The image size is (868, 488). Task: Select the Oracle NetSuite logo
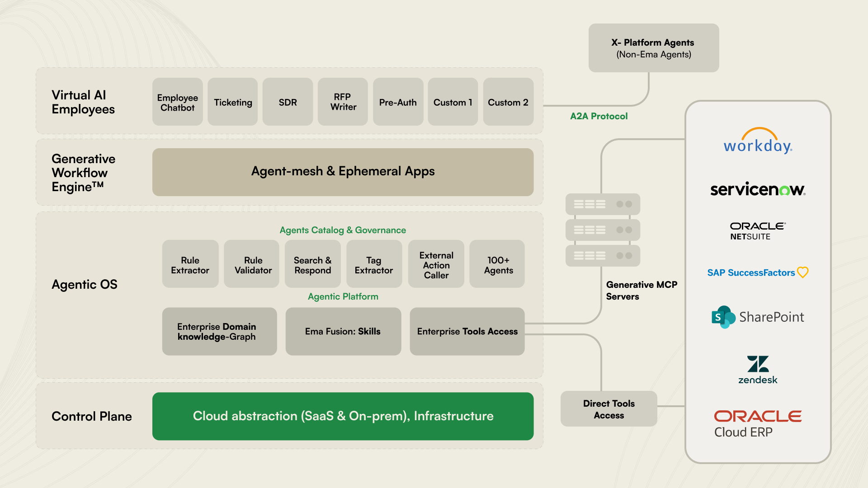pyautogui.click(x=758, y=230)
